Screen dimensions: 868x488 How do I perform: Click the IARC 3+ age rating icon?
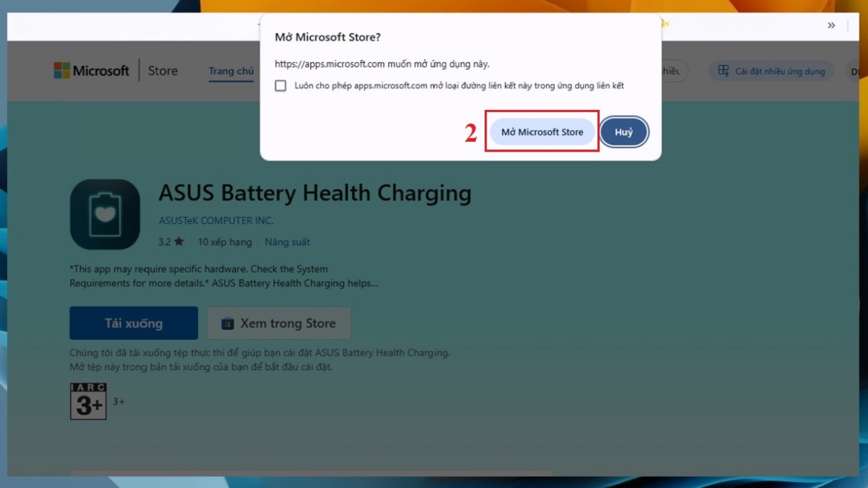pyautogui.click(x=88, y=402)
